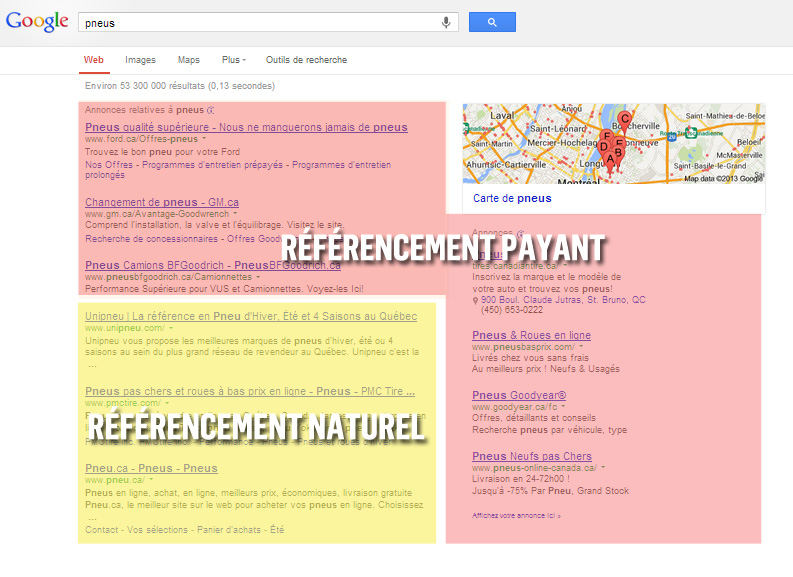Switch to the Images tab
793x577 pixels.
[x=141, y=60]
